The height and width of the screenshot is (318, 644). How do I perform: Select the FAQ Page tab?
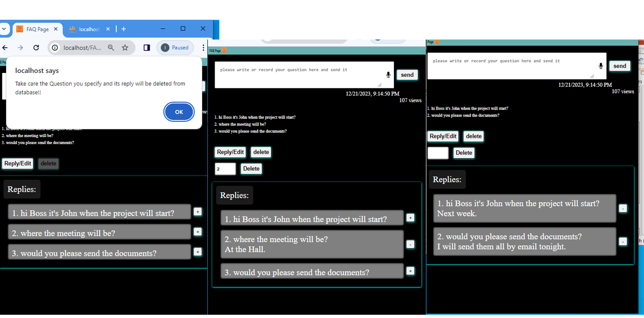click(35, 29)
